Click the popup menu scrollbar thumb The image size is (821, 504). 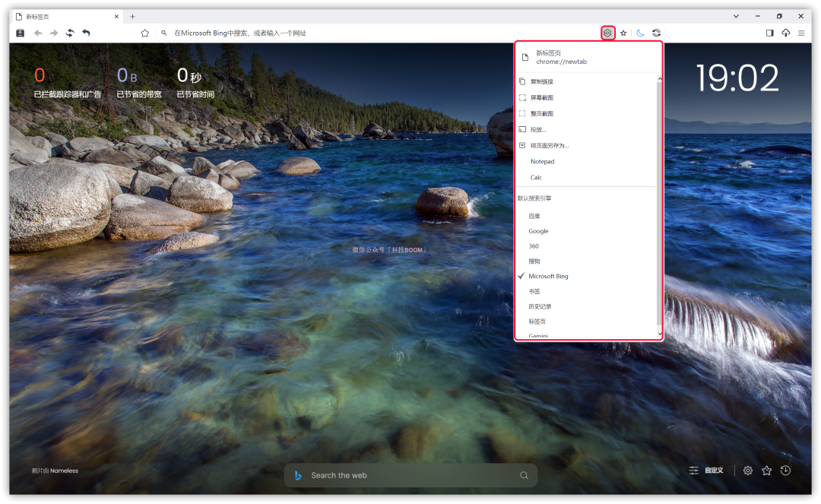click(x=659, y=203)
